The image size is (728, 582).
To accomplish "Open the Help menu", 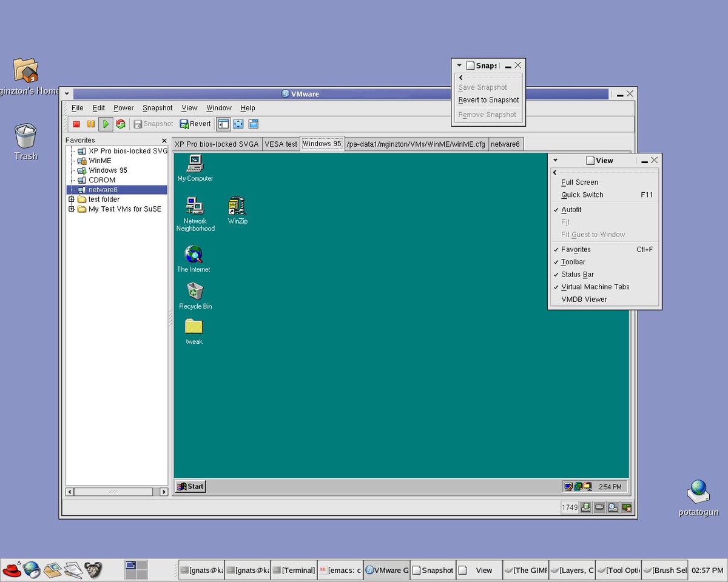I will (x=248, y=108).
